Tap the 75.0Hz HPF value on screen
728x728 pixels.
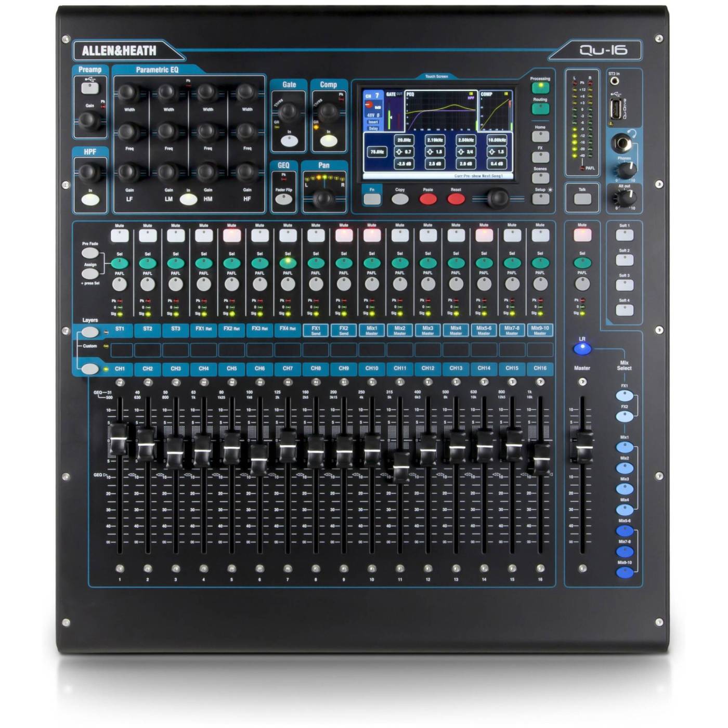click(x=377, y=152)
